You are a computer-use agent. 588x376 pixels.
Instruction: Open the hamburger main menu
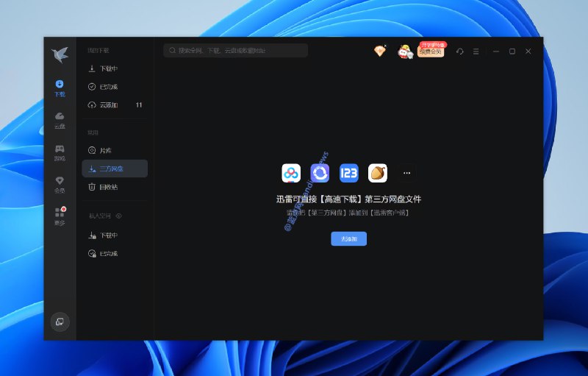[x=476, y=52]
